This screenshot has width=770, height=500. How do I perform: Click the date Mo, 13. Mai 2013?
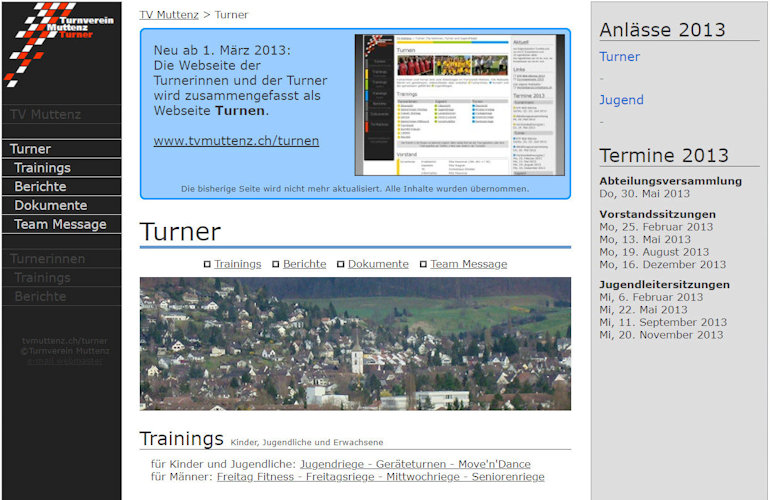[x=645, y=240]
